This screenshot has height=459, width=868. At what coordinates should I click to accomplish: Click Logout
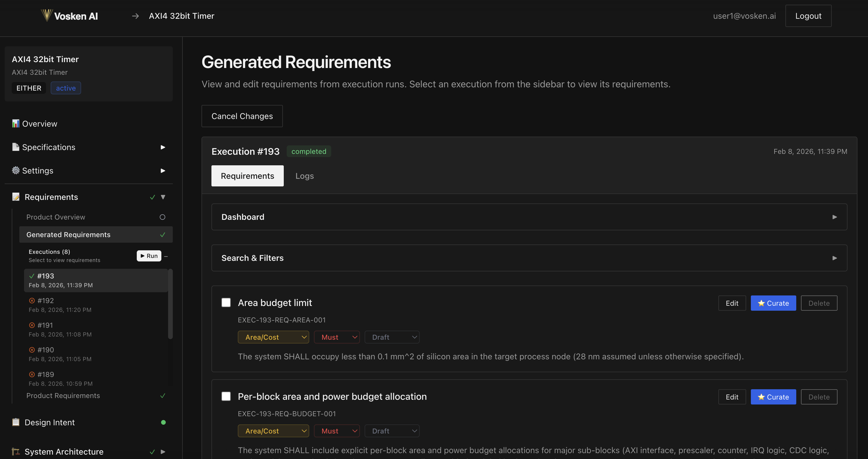808,16
